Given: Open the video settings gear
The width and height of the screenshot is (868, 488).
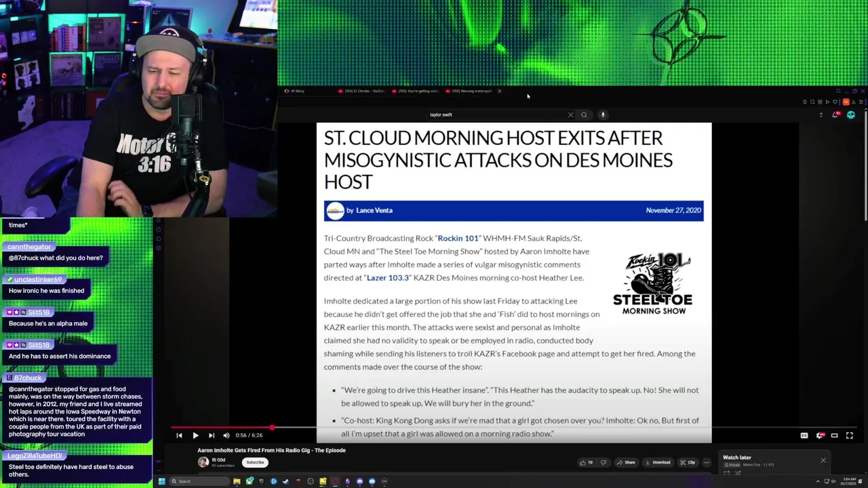Looking at the screenshot, I should tap(820, 436).
